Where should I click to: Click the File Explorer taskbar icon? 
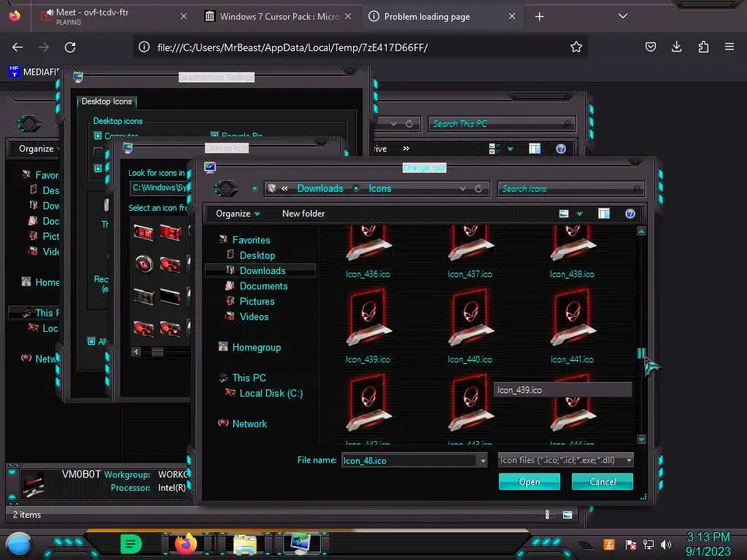245,544
